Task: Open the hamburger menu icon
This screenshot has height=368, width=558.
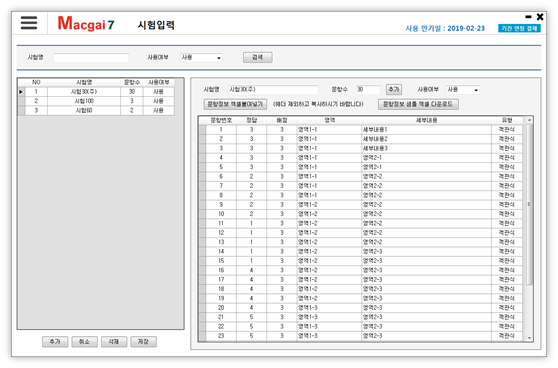Action: click(29, 23)
